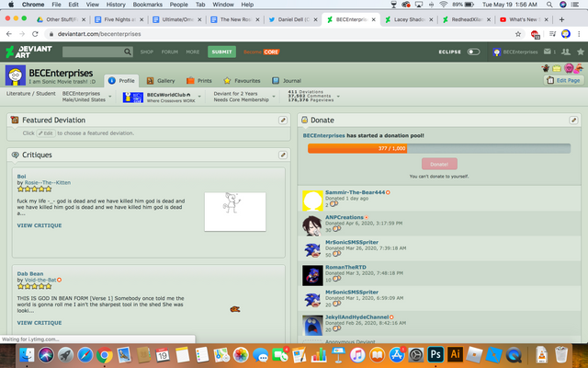This screenshot has height=368, width=588.
Task: View the Boi critique
Action: point(39,225)
